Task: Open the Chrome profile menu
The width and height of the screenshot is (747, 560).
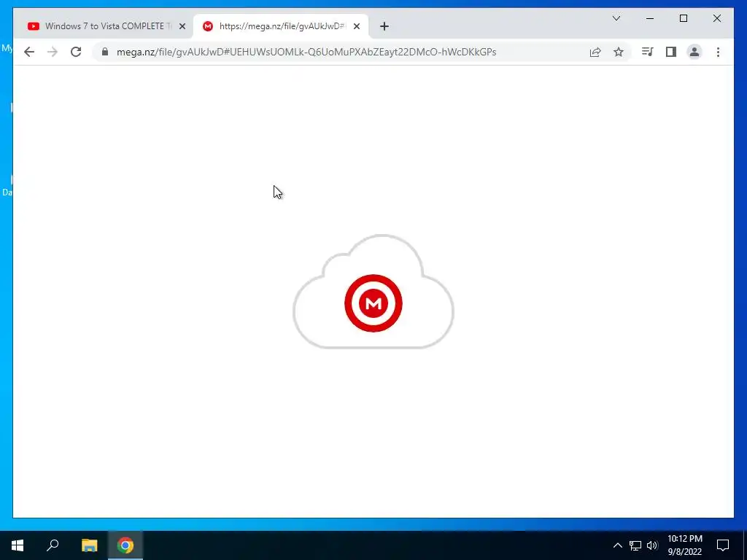Action: [694, 52]
